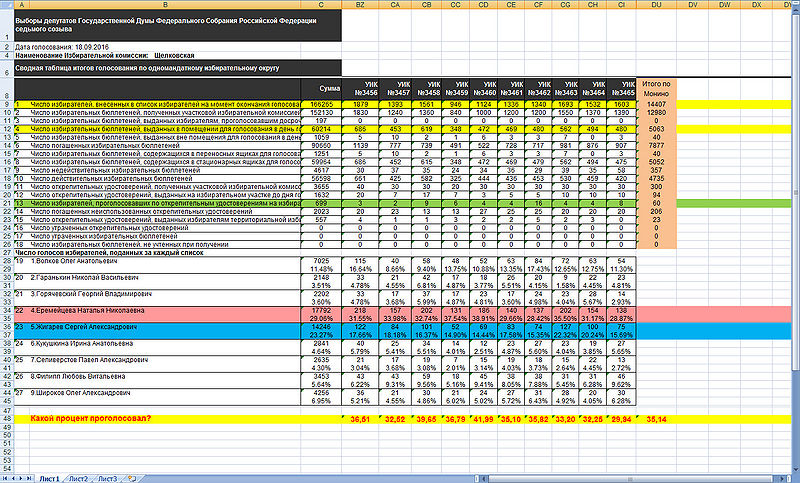The height and width of the screenshot is (483, 800).
Task: Go to the previous sheet with the navigation arrow
Action: click(x=14, y=478)
